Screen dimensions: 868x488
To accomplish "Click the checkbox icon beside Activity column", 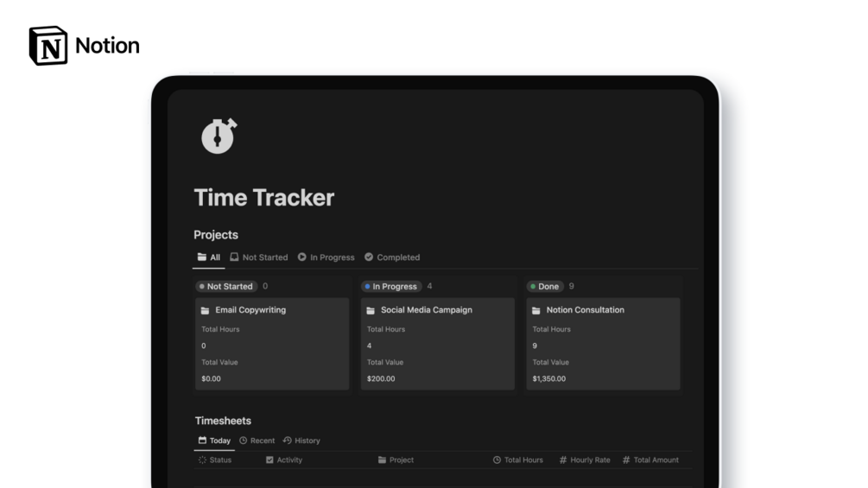I will tap(269, 459).
